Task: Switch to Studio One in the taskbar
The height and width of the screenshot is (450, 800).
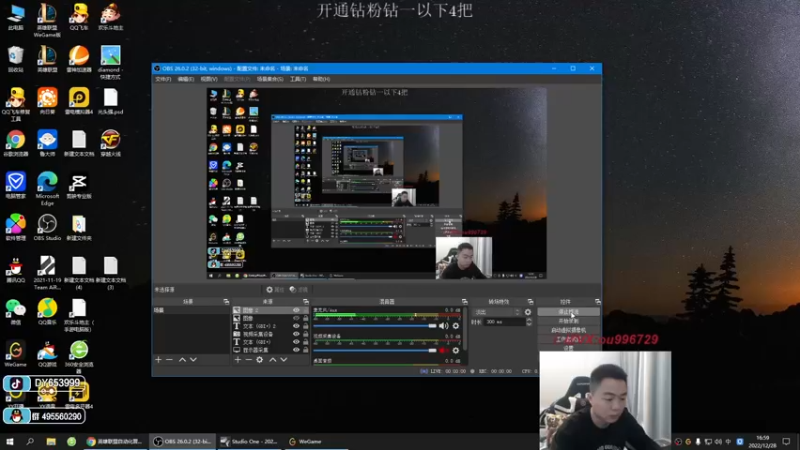Action: (250, 441)
